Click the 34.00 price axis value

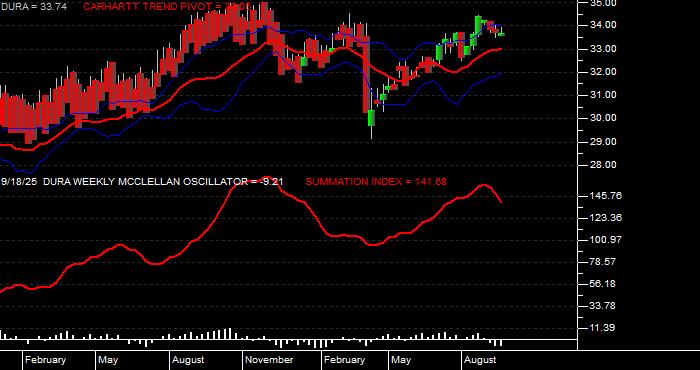603,25
